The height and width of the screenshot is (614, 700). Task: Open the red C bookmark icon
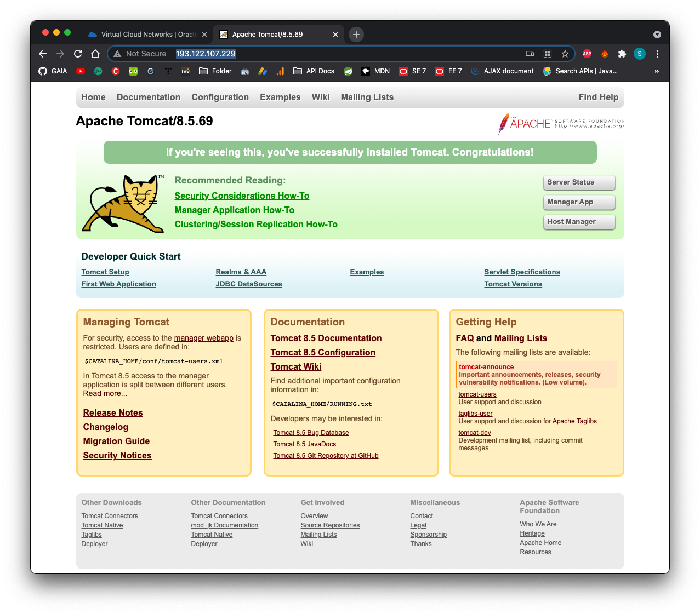point(116,71)
